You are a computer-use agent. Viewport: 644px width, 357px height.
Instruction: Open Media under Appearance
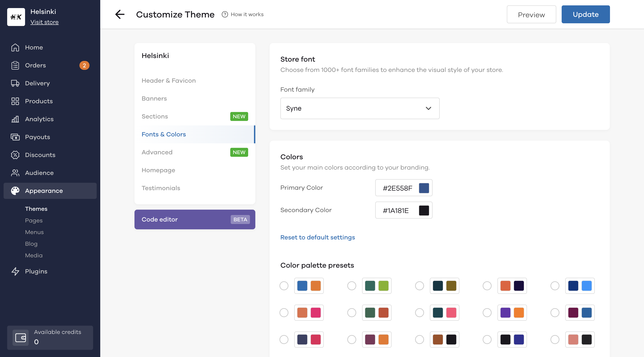(34, 255)
